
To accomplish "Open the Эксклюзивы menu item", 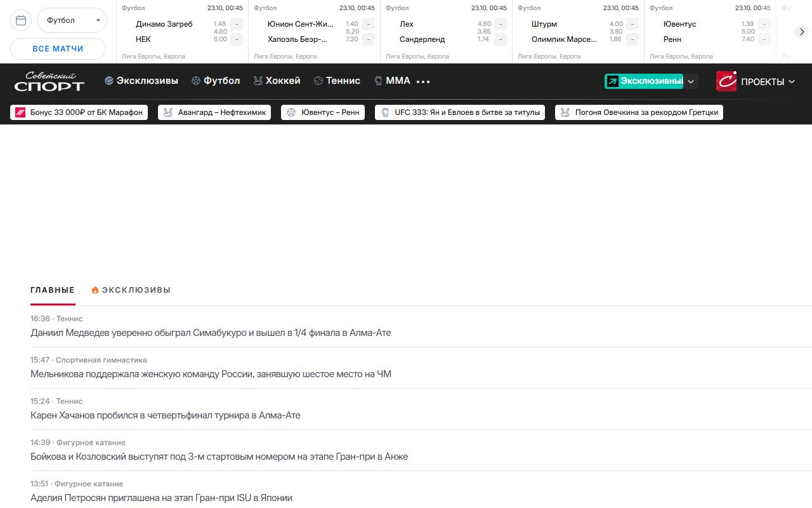I will click(141, 81).
